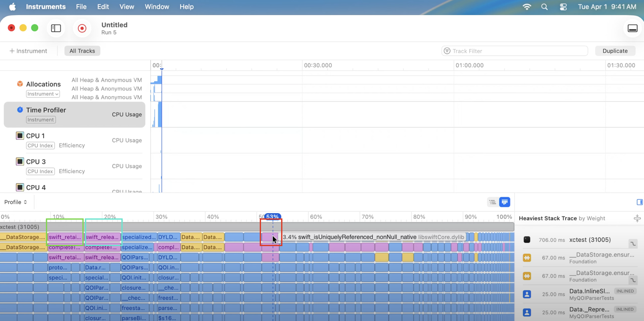Open the filter options icon in Track Filter
The width and height of the screenshot is (644, 321).
447,51
